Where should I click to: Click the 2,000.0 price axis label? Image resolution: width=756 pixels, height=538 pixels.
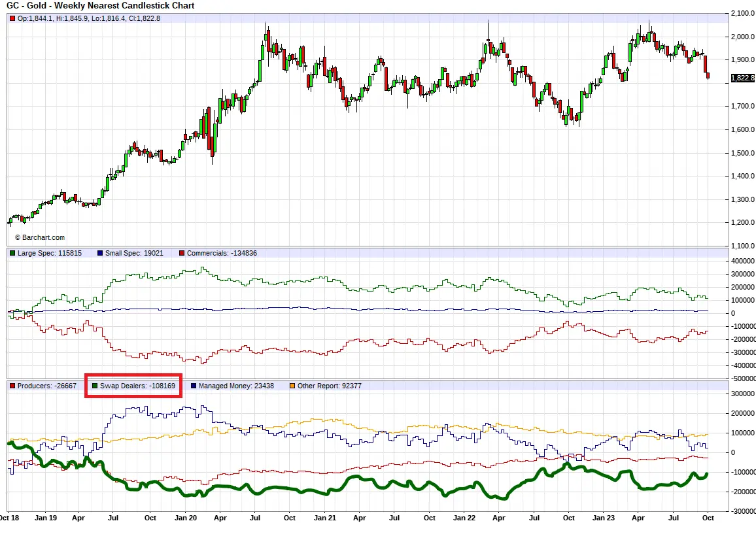click(743, 37)
